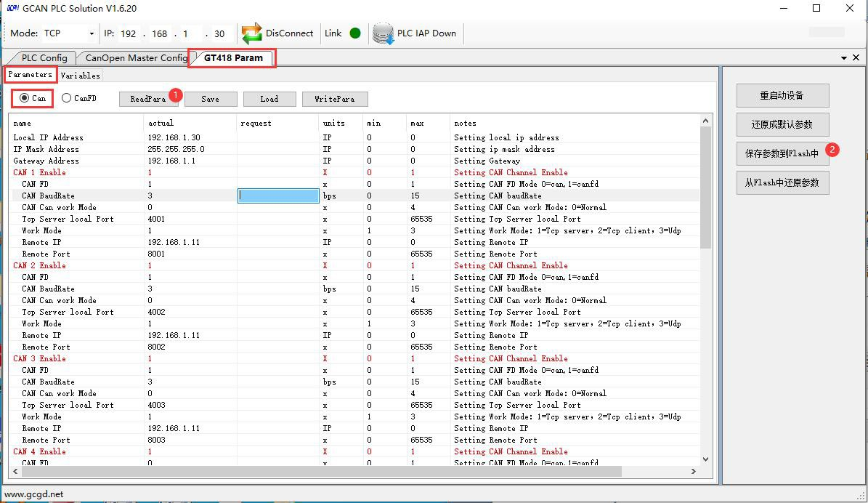Click the green Link status indicator
The height and width of the screenshot is (503, 868).
click(x=355, y=33)
